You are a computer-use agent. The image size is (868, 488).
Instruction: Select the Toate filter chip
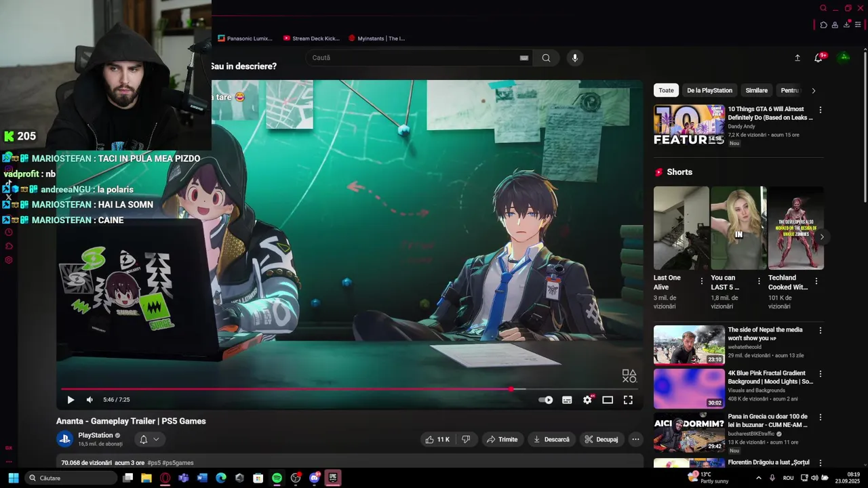pyautogui.click(x=667, y=90)
